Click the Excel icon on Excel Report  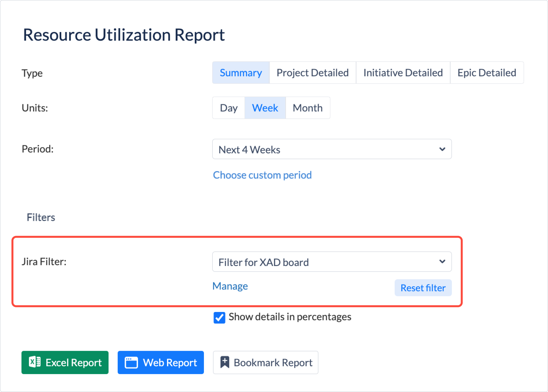35,362
